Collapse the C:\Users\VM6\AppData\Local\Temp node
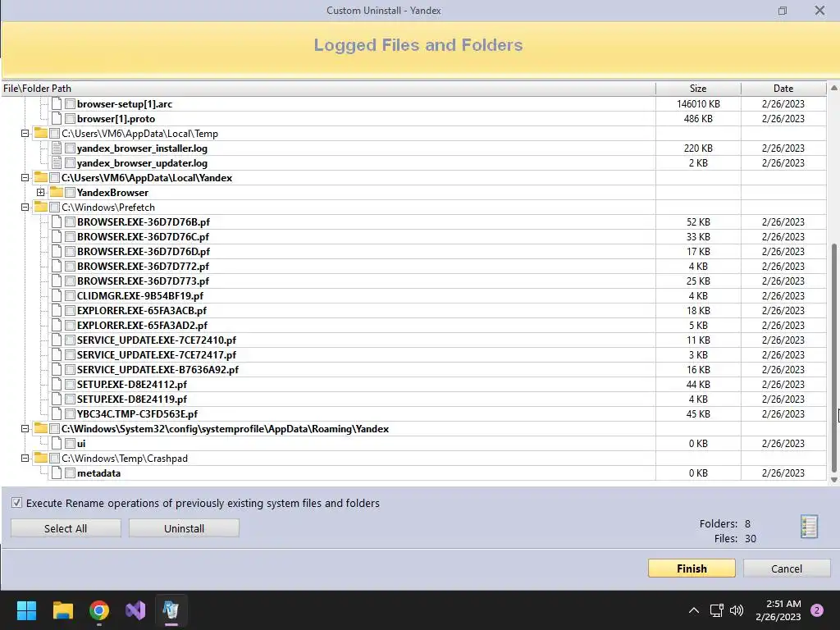 (25, 134)
